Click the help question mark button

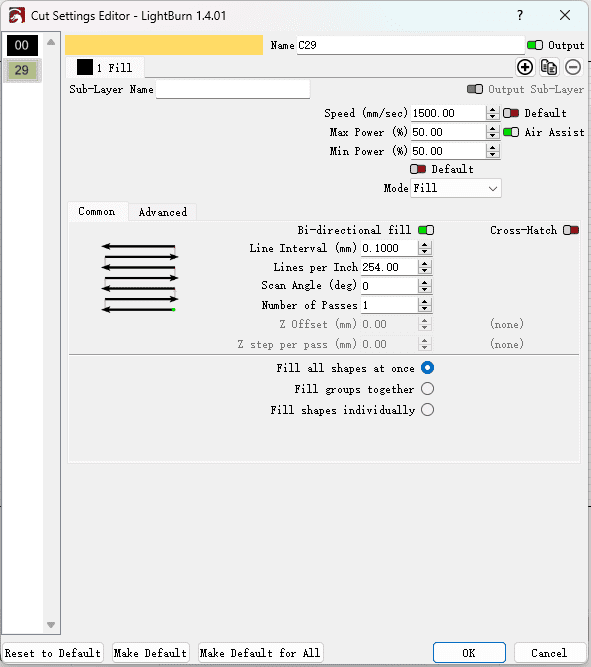(520, 16)
